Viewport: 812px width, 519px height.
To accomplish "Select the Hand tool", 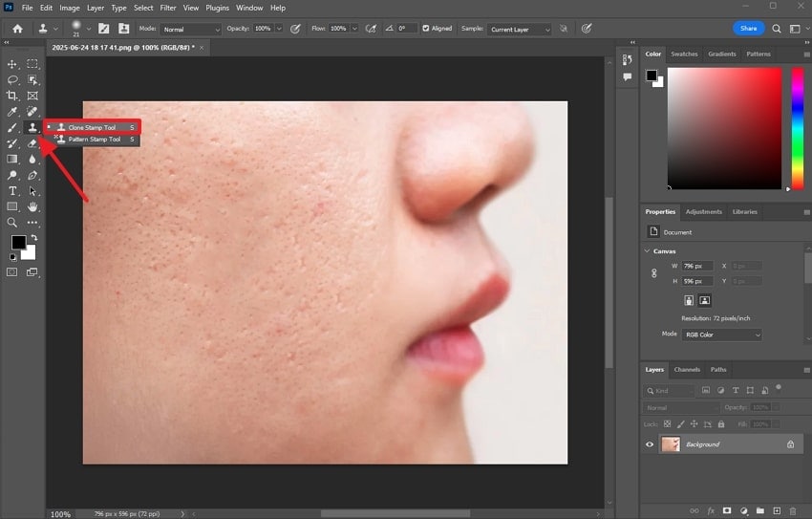I will click(x=32, y=206).
